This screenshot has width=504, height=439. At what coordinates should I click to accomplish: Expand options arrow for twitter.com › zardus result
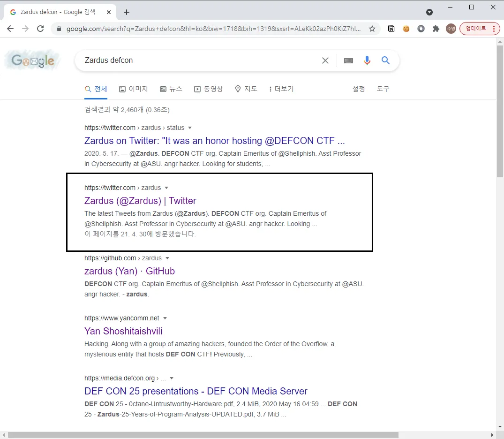tap(166, 188)
